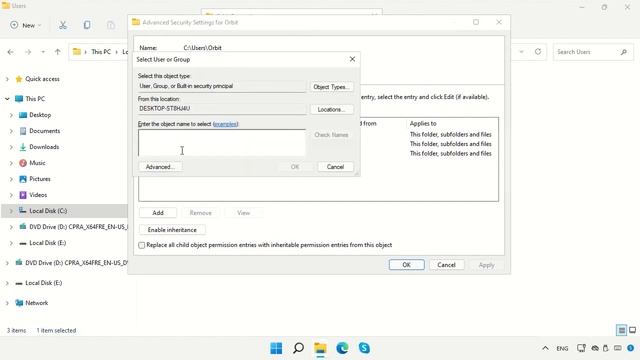
Task: Click the Locations button
Action: 331,109
